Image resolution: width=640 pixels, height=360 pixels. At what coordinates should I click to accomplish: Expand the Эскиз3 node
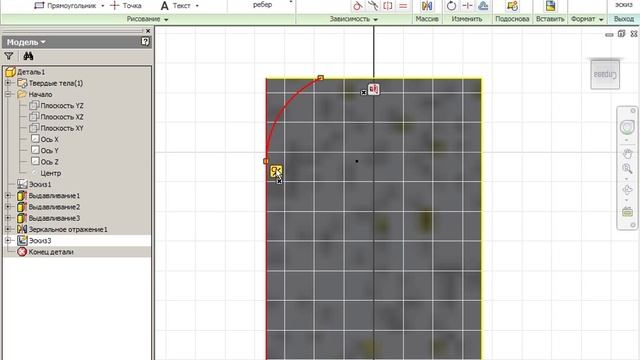click(8, 240)
